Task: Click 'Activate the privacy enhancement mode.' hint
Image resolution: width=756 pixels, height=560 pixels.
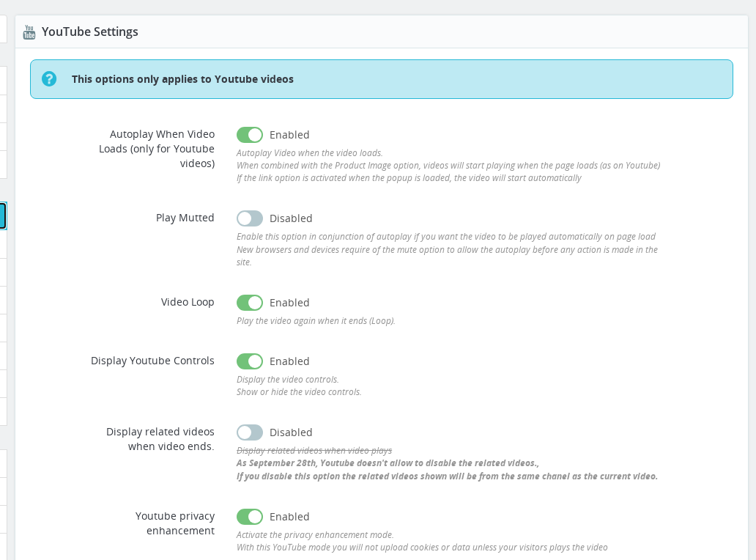Action: click(315, 535)
